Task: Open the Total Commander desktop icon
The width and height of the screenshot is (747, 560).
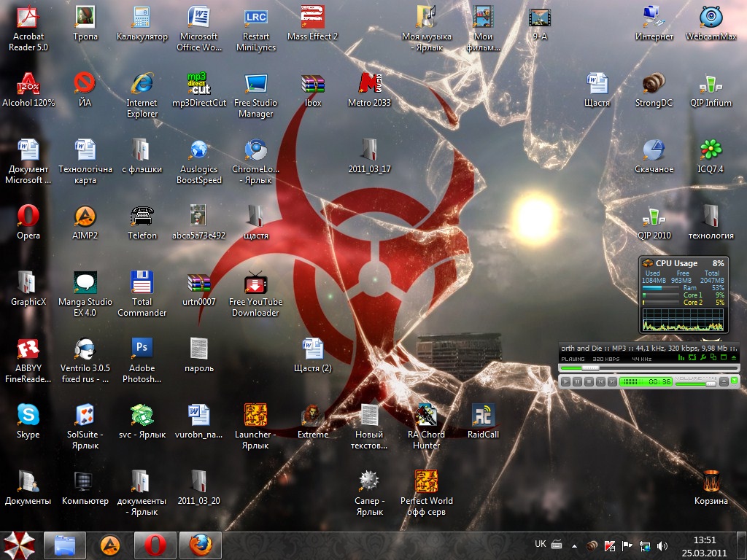Action: pyautogui.click(x=142, y=282)
